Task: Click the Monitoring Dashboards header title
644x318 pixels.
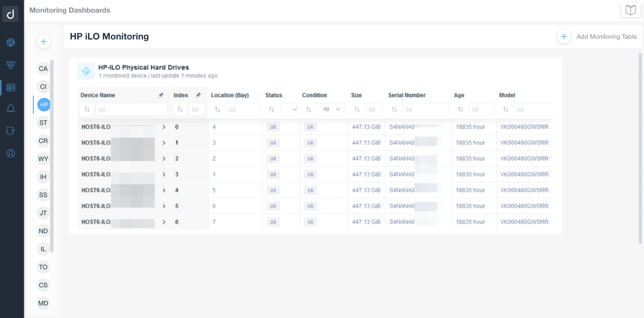Action: coord(70,10)
